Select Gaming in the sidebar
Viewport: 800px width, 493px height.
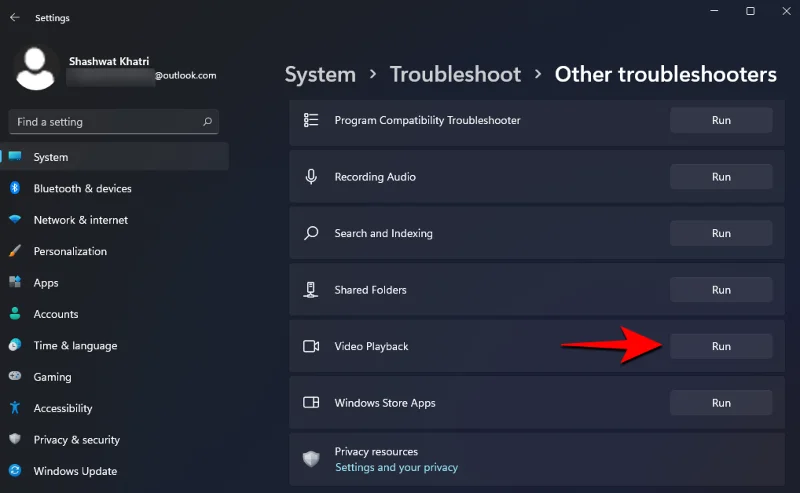click(115, 377)
